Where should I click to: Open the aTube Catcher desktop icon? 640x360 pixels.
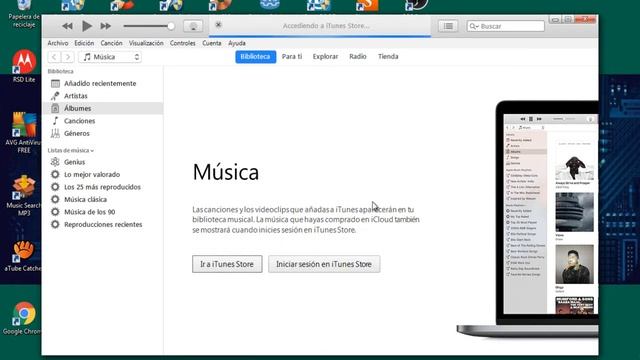(x=23, y=256)
